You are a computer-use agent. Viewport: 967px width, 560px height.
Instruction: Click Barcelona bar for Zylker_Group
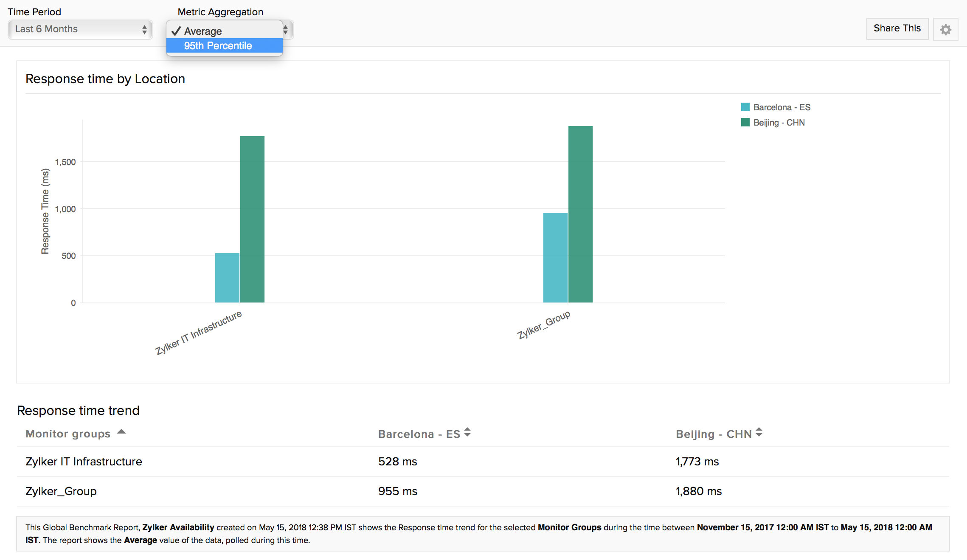coord(555,258)
